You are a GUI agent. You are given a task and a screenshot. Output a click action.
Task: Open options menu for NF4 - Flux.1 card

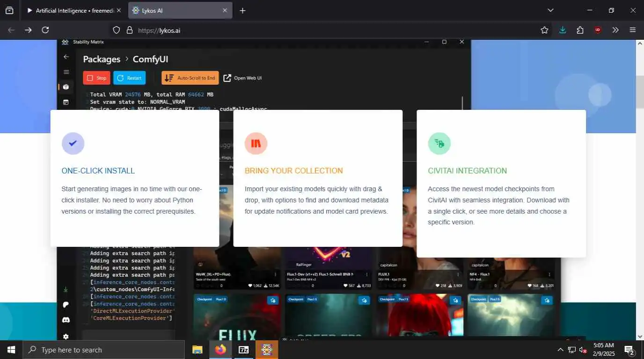click(549, 274)
